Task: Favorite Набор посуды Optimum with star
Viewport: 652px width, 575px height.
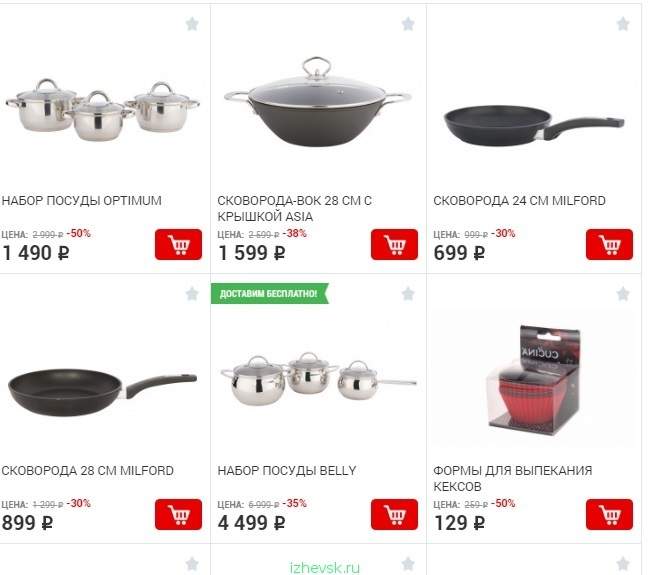Action: point(192,24)
